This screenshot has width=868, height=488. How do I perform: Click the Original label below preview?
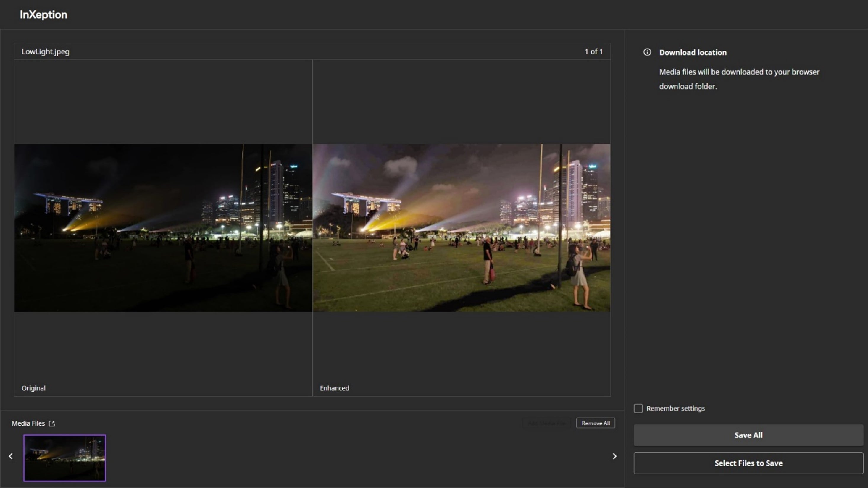click(33, 388)
